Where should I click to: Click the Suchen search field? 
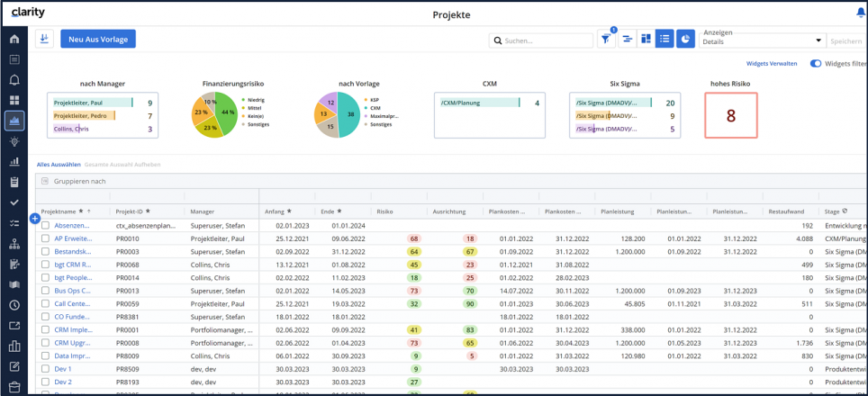click(541, 40)
